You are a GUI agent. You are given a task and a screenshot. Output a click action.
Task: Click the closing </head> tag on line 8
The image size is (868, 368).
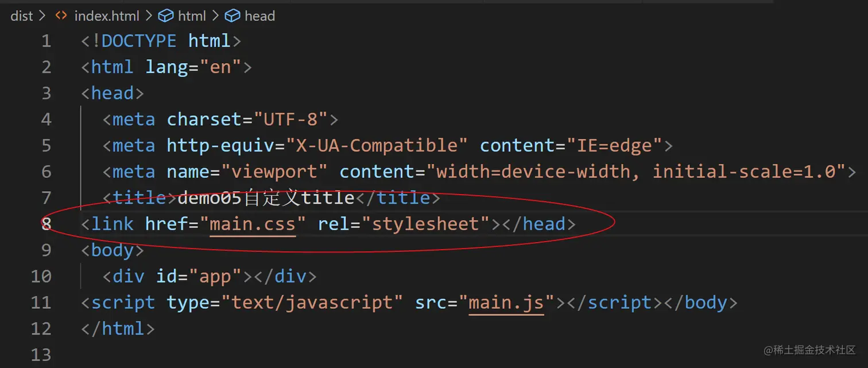(538, 224)
